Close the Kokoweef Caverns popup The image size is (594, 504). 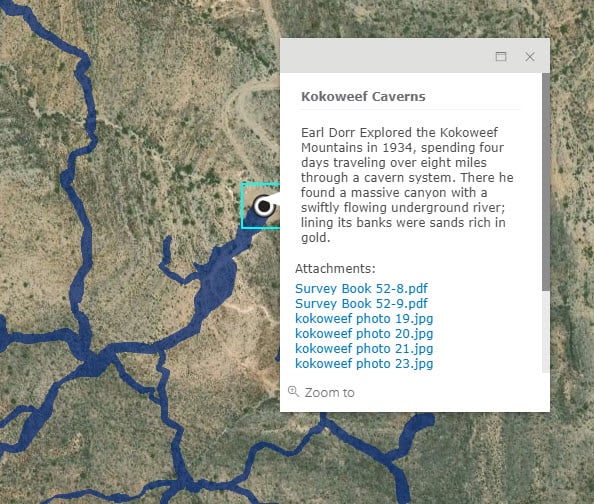click(x=530, y=56)
